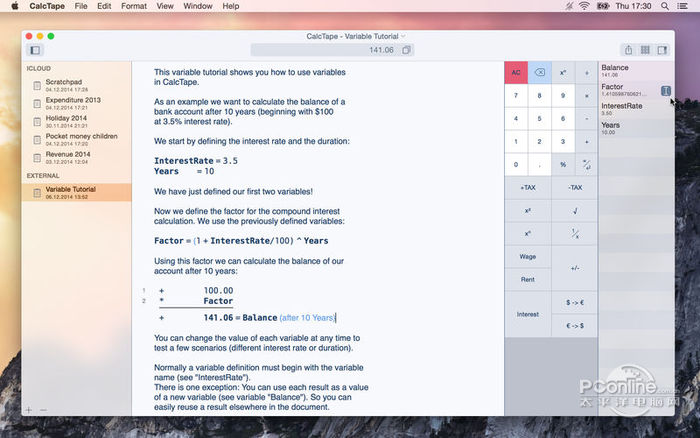Click the decimal point key

pos(539,165)
